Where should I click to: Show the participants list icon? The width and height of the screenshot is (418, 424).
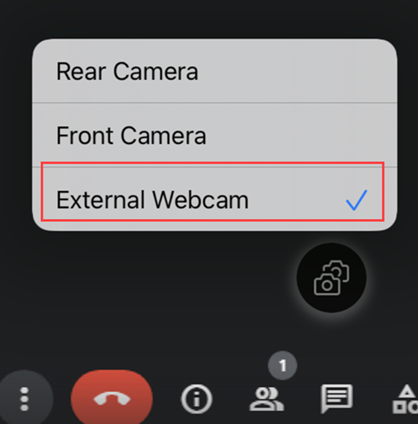click(267, 399)
